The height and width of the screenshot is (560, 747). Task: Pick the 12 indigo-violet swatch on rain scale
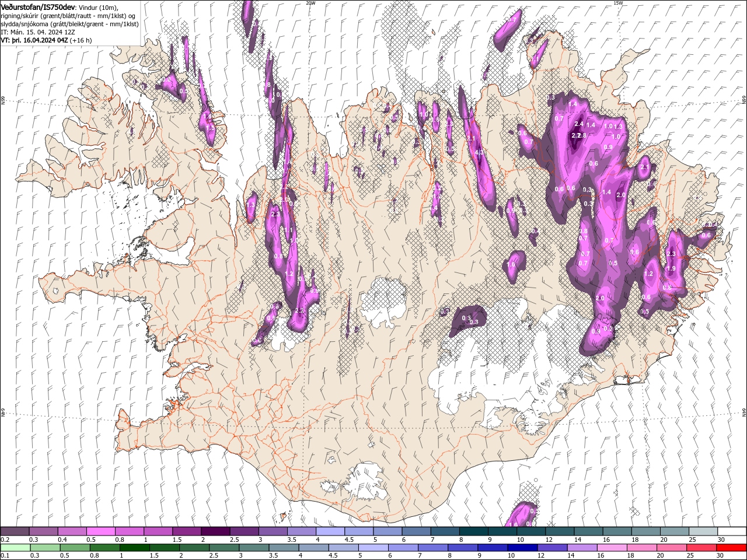(552, 548)
